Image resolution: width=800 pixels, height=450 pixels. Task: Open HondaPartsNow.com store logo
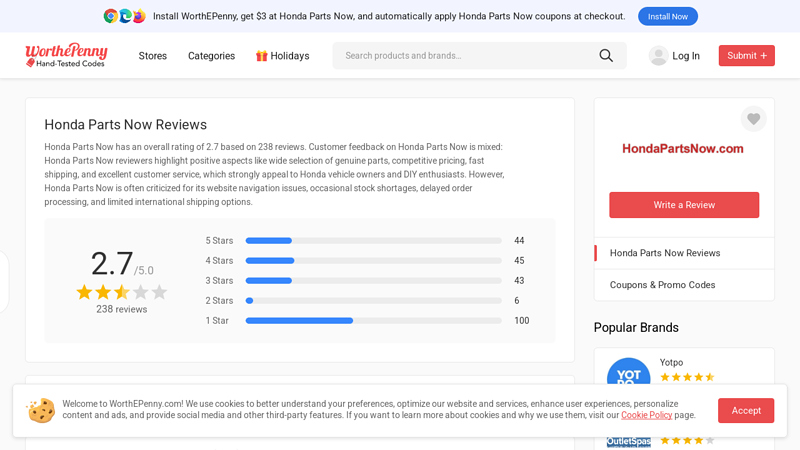[683, 148]
